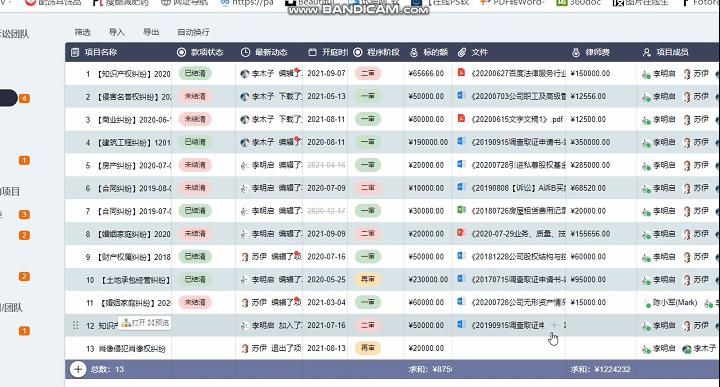720x387 pixels.
Task: Click the 二审 stage tag in row 1
Action: click(x=368, y=73)
